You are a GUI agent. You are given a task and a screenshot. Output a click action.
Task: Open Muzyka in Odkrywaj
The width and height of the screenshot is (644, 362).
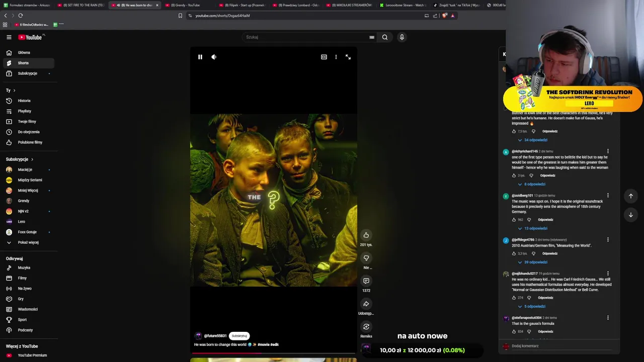(x=29, y=267)
